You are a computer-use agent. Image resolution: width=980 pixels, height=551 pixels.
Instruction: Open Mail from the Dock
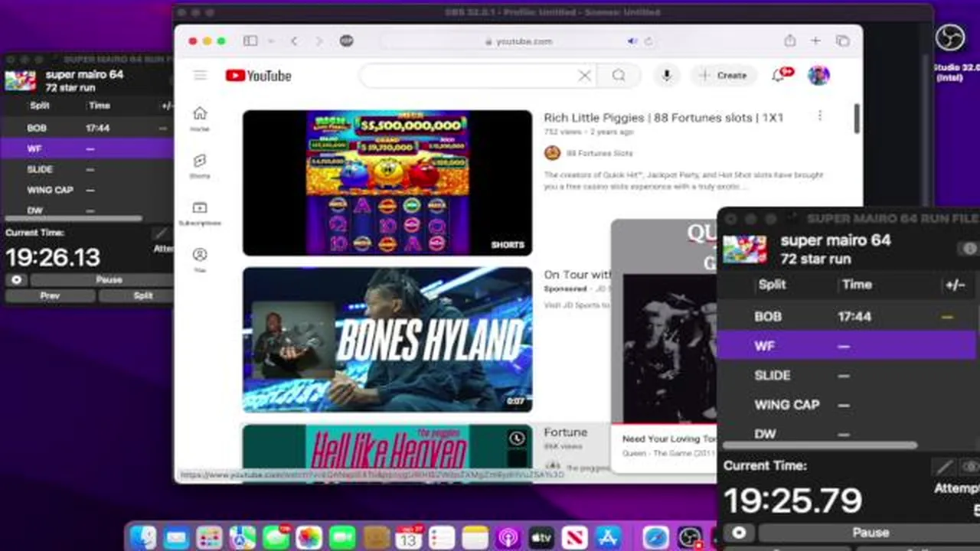tap(176, 537)
